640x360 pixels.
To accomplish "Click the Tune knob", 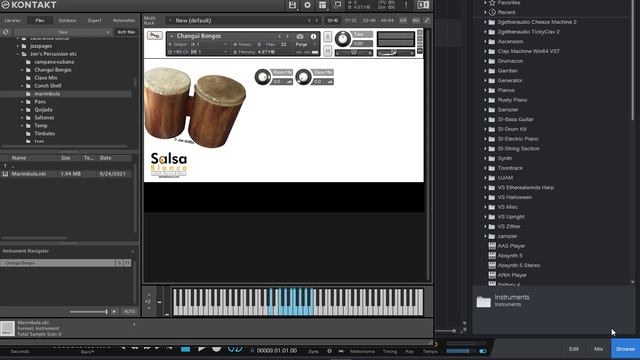I will (342, 39).
